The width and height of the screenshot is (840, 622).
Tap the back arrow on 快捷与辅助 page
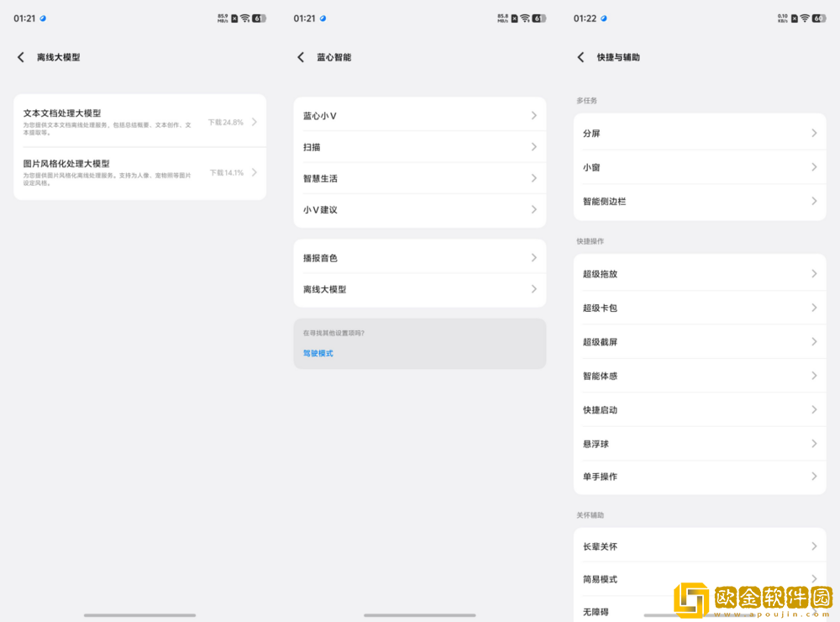[580, 57]
